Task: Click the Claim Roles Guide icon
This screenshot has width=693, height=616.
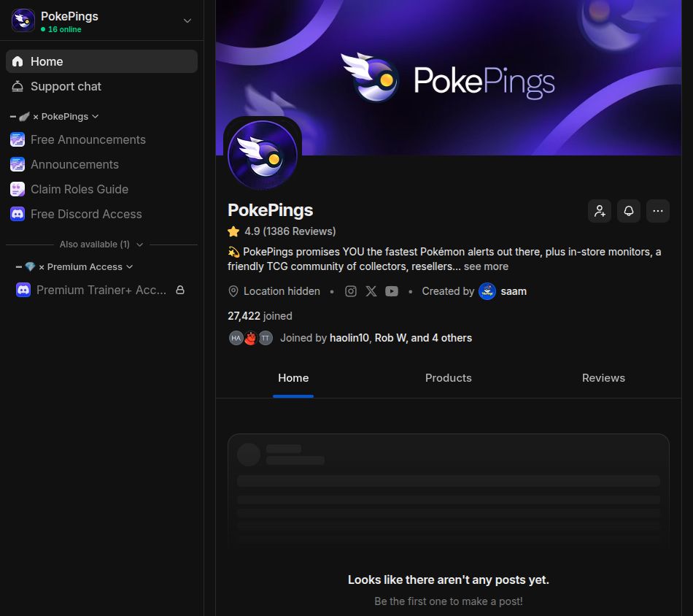Action: coord(18,189)
